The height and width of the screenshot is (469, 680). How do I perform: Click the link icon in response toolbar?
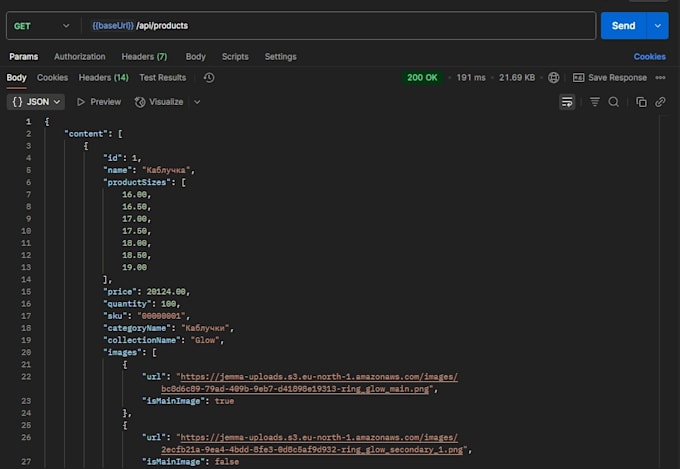click(x=660, y=102)
